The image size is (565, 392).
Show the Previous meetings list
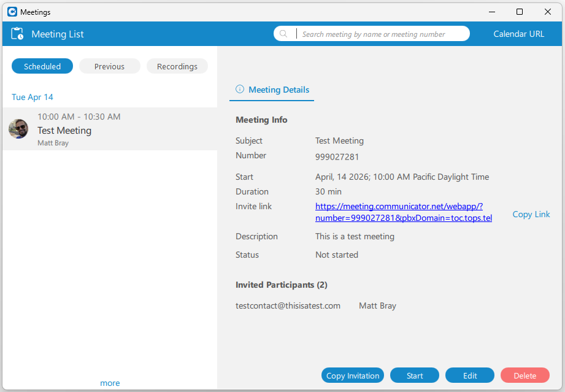tap(109, 66)
